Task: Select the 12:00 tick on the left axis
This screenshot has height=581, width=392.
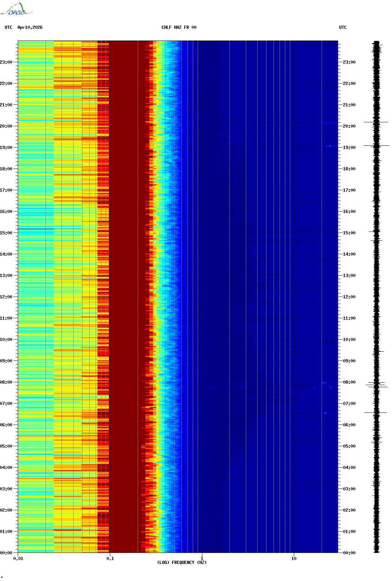Action: (x=6, y=297)
